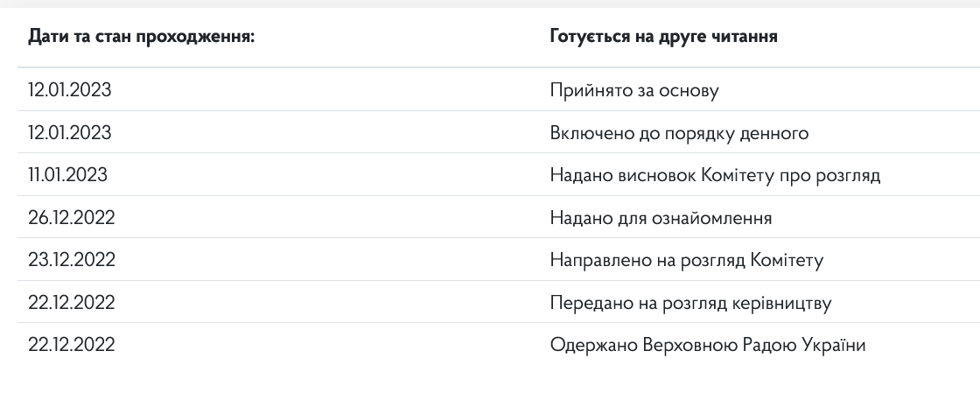Screen dimensions: 980x393
Task: Click 'Надано висновок Комітету про розгляд'
Action: pos(715,176)
